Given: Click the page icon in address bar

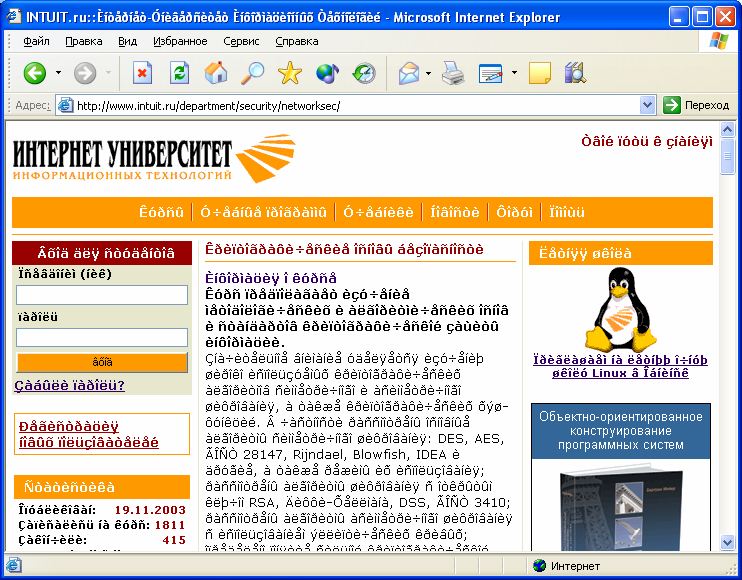Looking at the screenshot, I should click(x=65, y=105).
